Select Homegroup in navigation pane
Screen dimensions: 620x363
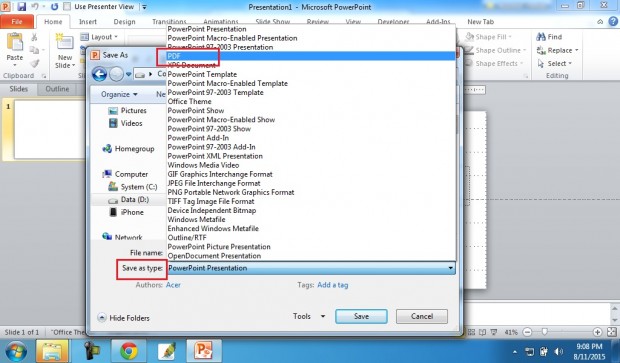pyautogui.click(x=128, y=149)
